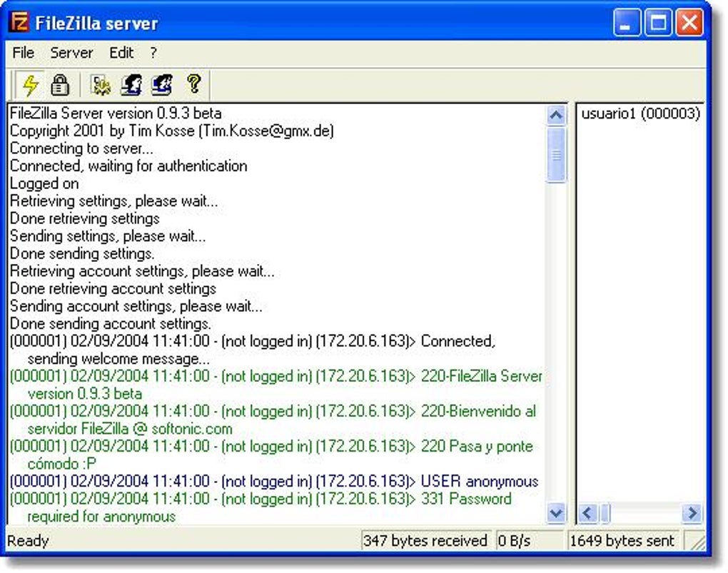
Task: Open the Users account manager icon
Action: [x=132, y=85]
